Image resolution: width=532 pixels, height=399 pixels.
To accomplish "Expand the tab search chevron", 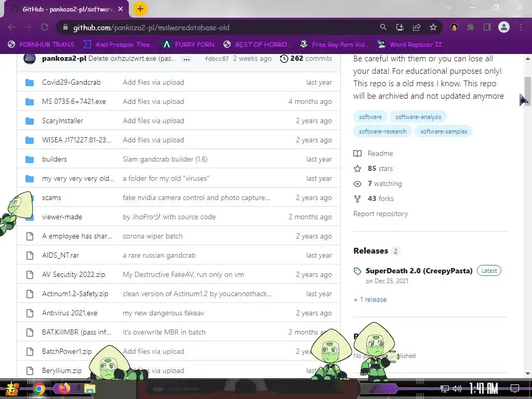I will [448, 7].
